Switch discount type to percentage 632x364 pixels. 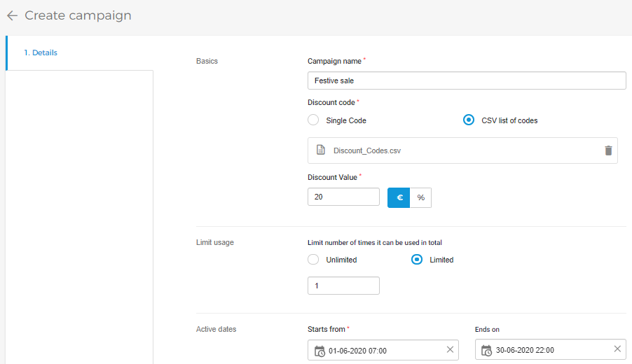click(x=421, y=197)
